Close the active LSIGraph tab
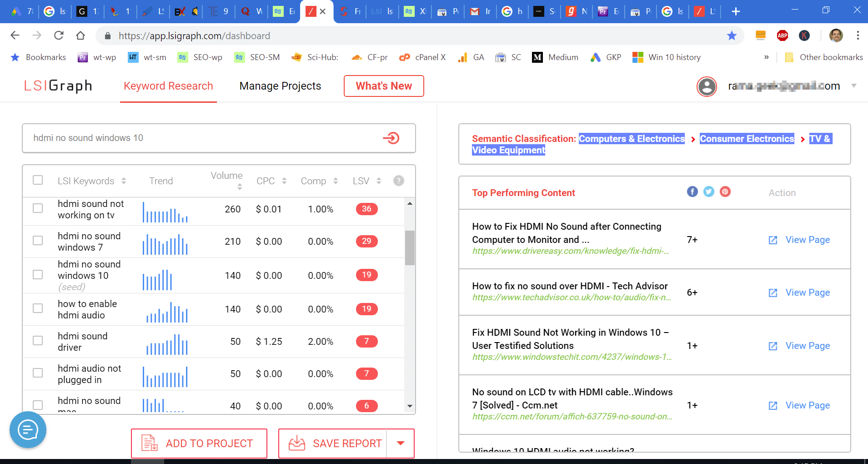The height and width of the screenshot is (464, 868). pyautogui.click(x=323, y=11)
